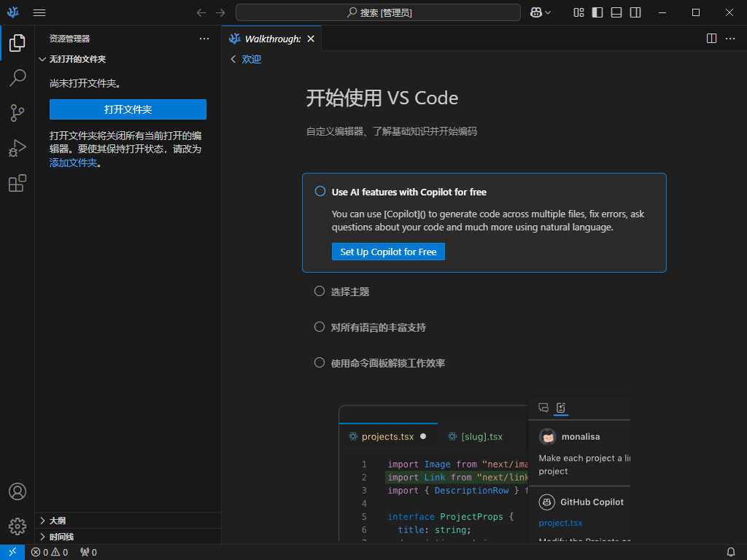
Task: Select the Walkthrough tab
Action: pyautogui.click(x=270, y=39)
